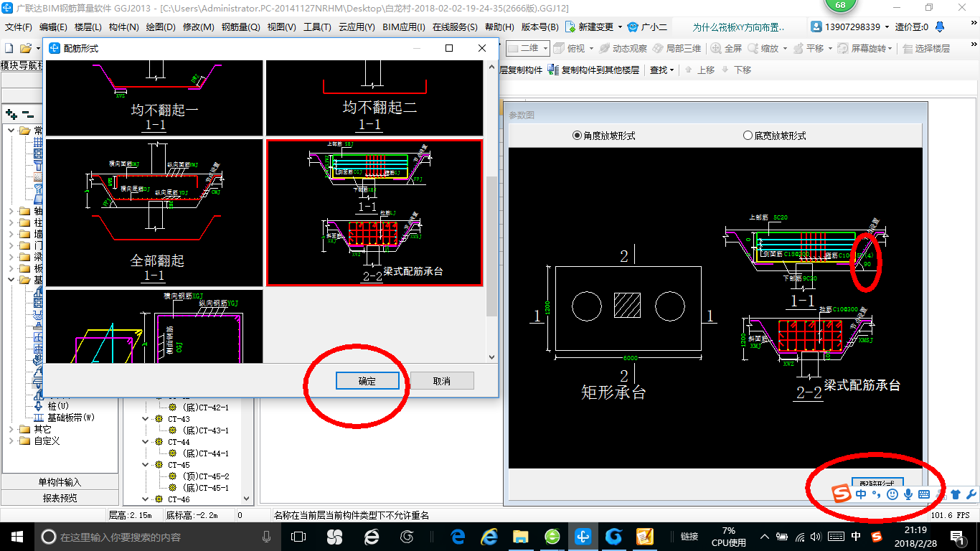Open the 查找 dropdown arrow
980x551 pixels.
[x=672, y=70]
